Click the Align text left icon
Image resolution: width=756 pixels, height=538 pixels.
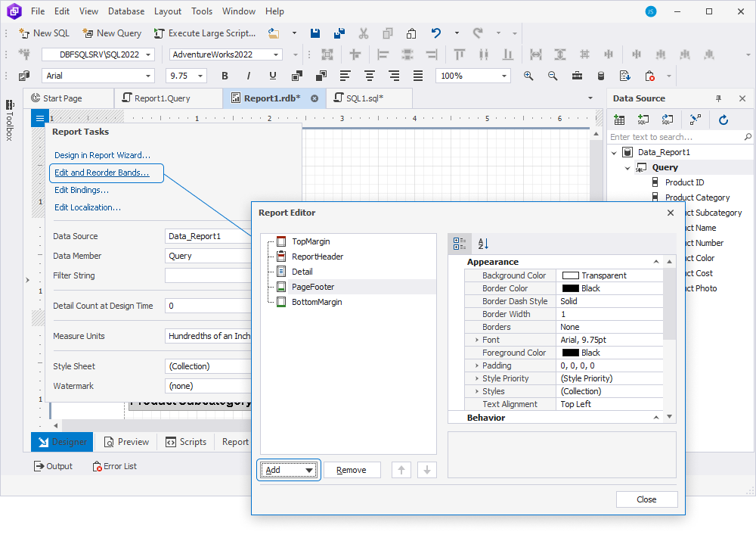[345, 76]
